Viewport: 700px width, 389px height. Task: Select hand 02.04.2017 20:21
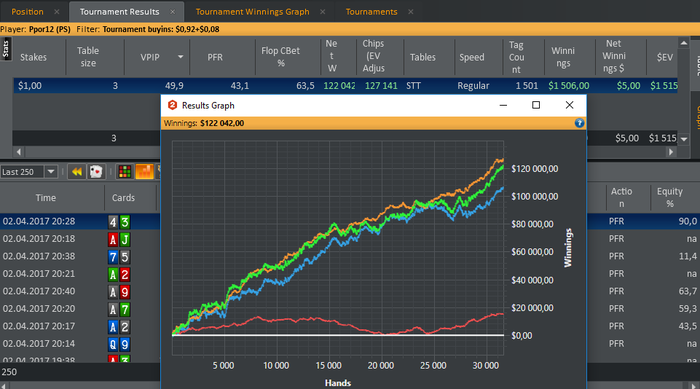click(x=39, y=274)
